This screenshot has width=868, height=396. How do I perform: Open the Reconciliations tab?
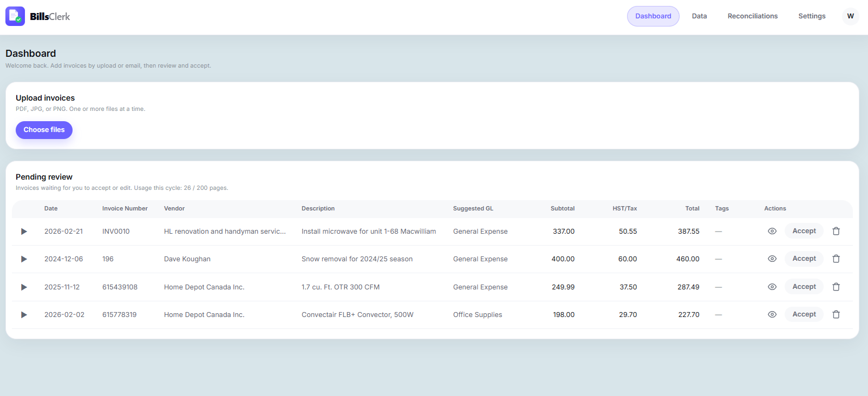pos(752,16)
